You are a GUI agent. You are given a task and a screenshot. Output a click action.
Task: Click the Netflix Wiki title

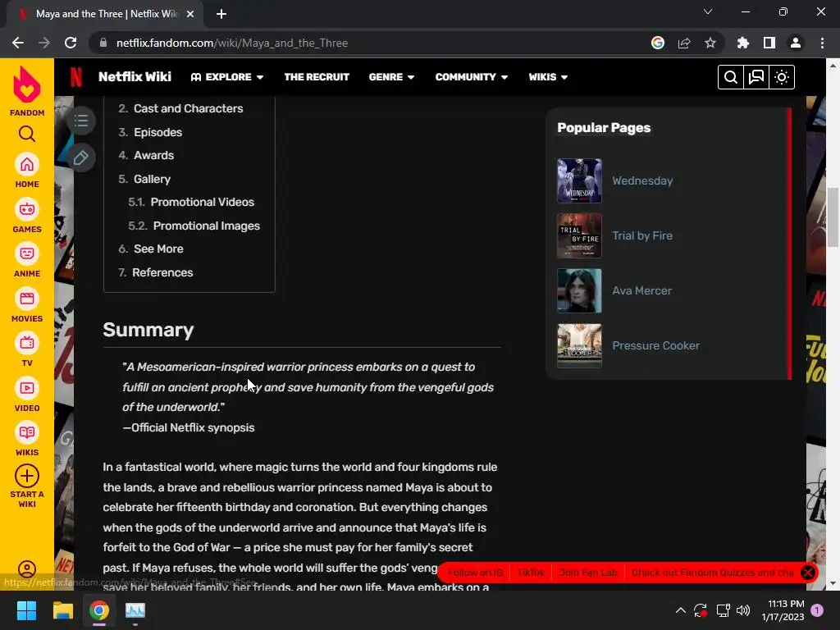(x=135, y=77)
